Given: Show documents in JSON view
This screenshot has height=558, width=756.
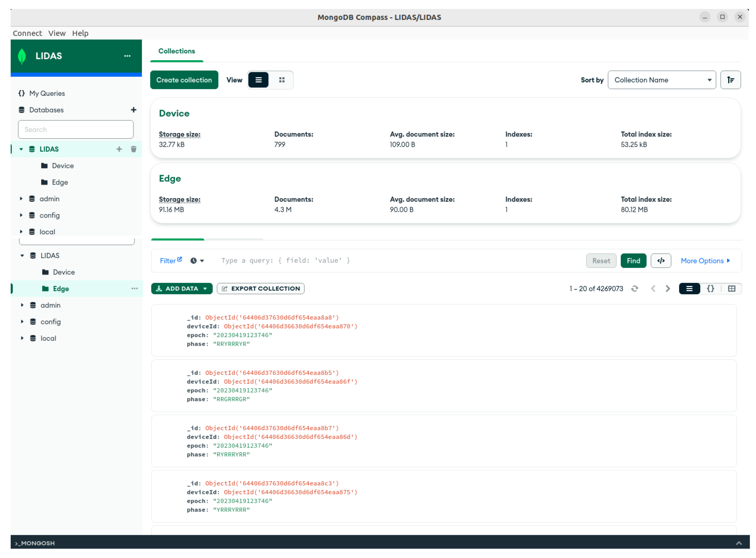Looking at the screenshot, I should click(x=710, y=289).
